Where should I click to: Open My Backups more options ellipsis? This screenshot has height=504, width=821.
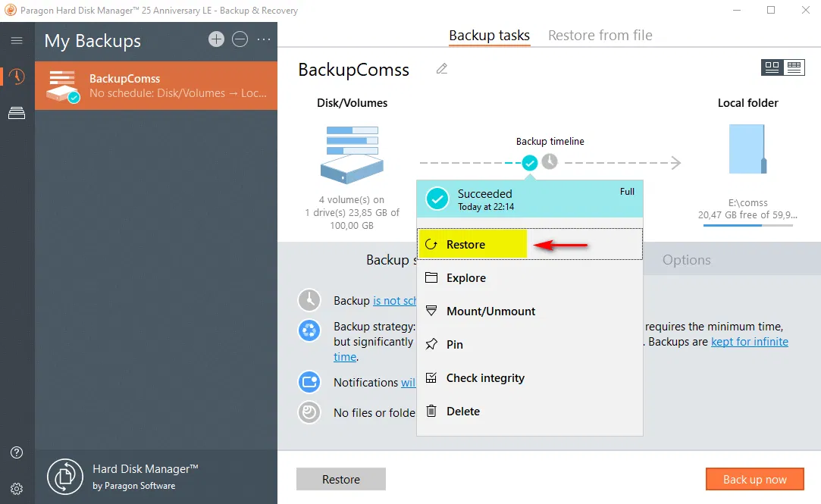pos(264,39)
